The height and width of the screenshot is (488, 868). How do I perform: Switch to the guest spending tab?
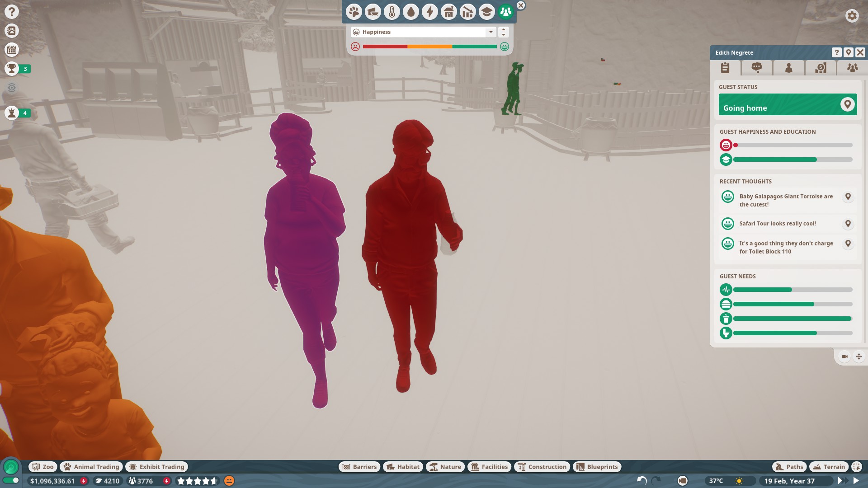821,68
